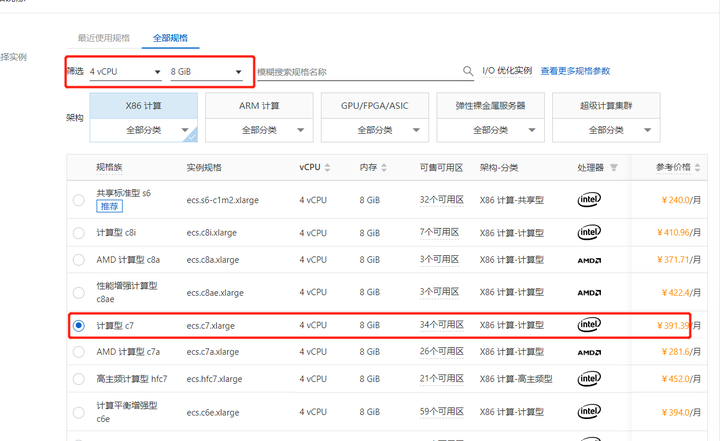Click price ¥240.0/月
720x441 pixels.
[681, 200]
